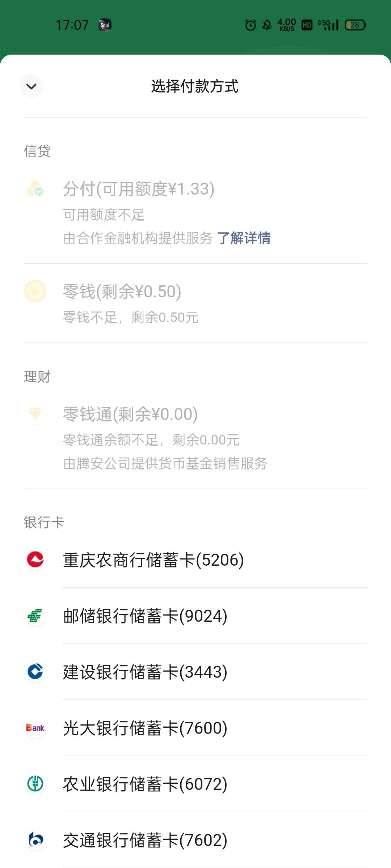Screen dimensions: 391x868
Task: Tap the Chongqing Rural Commercial Bank logo
Action: pos(35,560)
